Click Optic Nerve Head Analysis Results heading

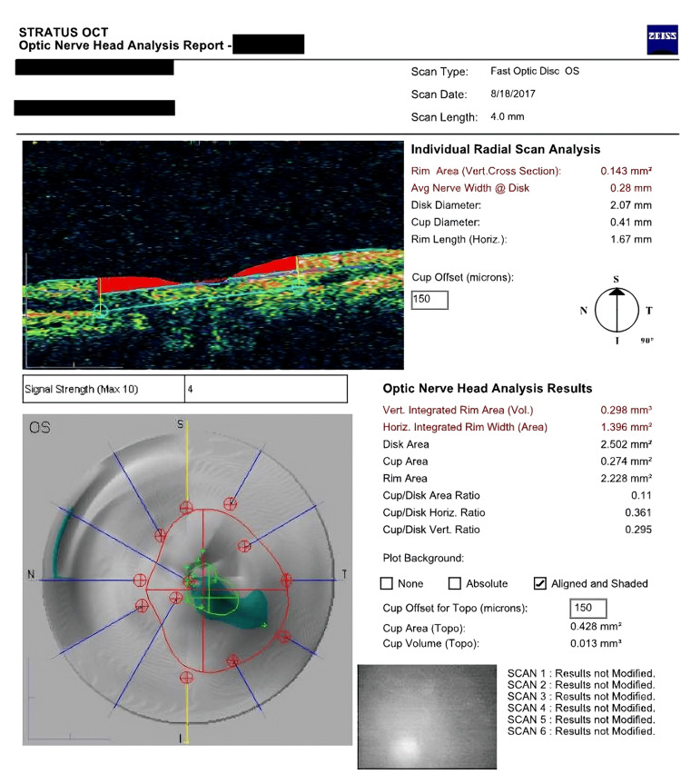coord(488,389)
